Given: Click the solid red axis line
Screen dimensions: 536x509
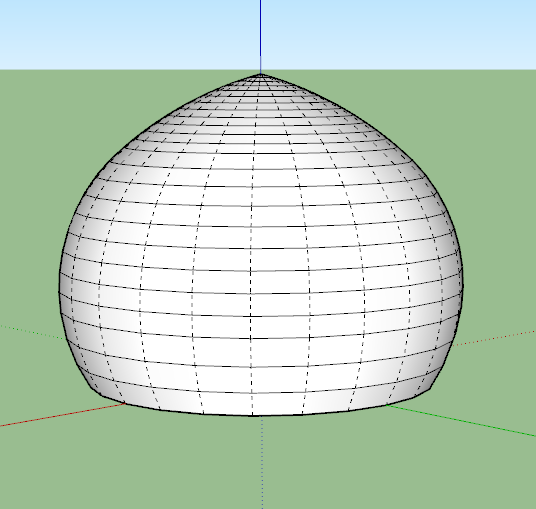Looking at the screenshot, I should [x=63, y=415].
